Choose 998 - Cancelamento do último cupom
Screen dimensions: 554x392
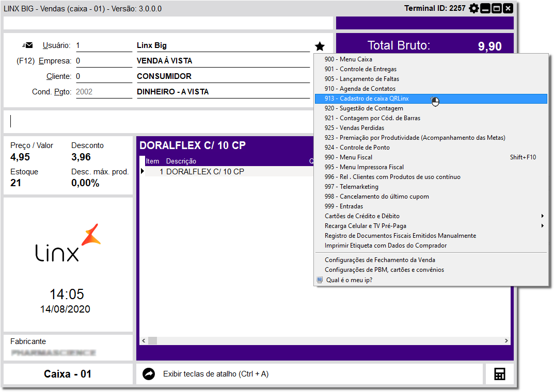tap(431, 197)
